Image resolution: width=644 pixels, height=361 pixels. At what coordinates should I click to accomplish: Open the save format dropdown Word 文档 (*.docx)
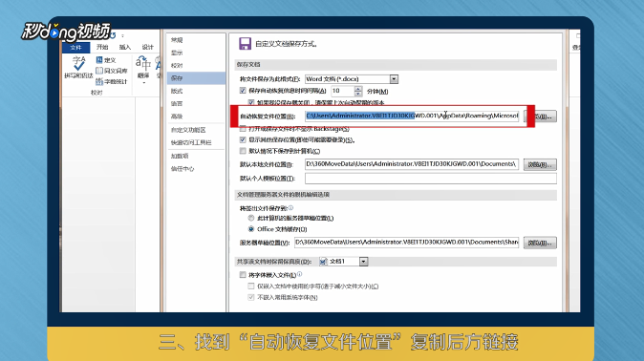point(394,79)
